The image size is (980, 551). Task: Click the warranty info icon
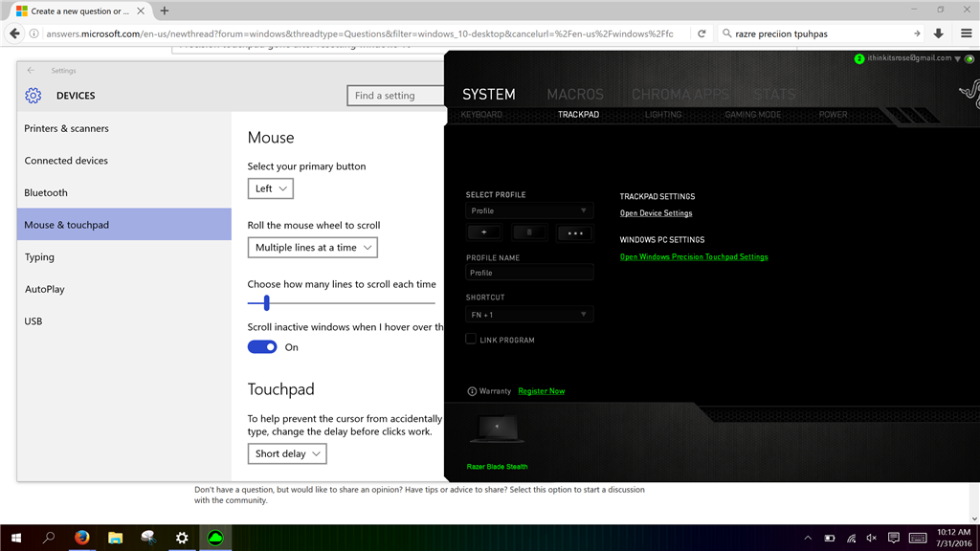(x=472, y=391)
